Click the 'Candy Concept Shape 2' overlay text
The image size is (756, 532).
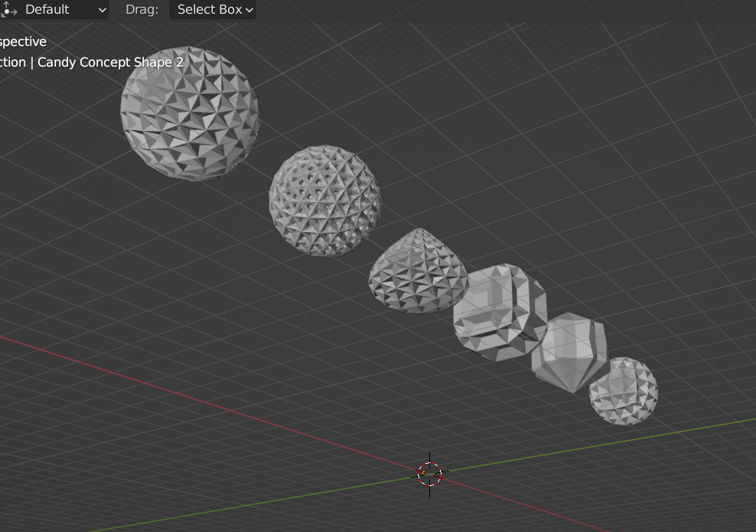(x=110, y=62)
